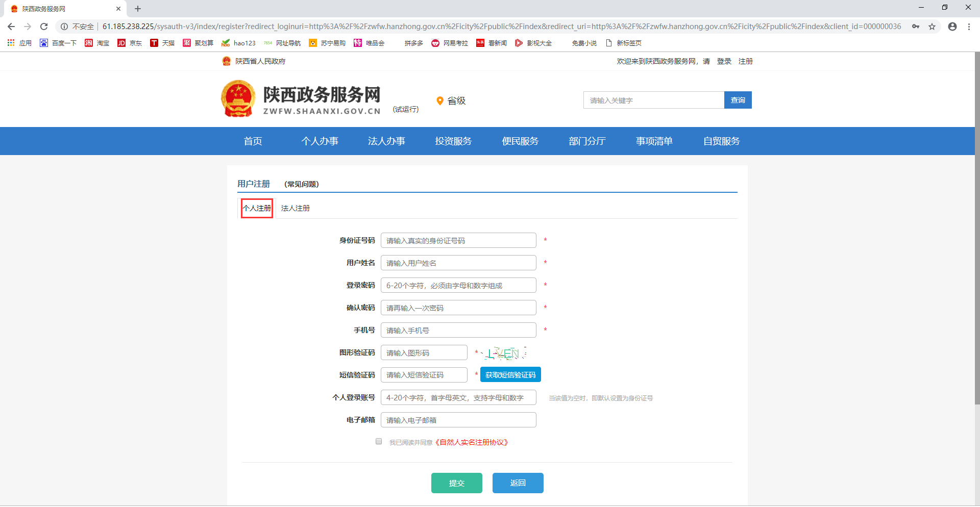Switch to the 法人注册 tab

296,208
